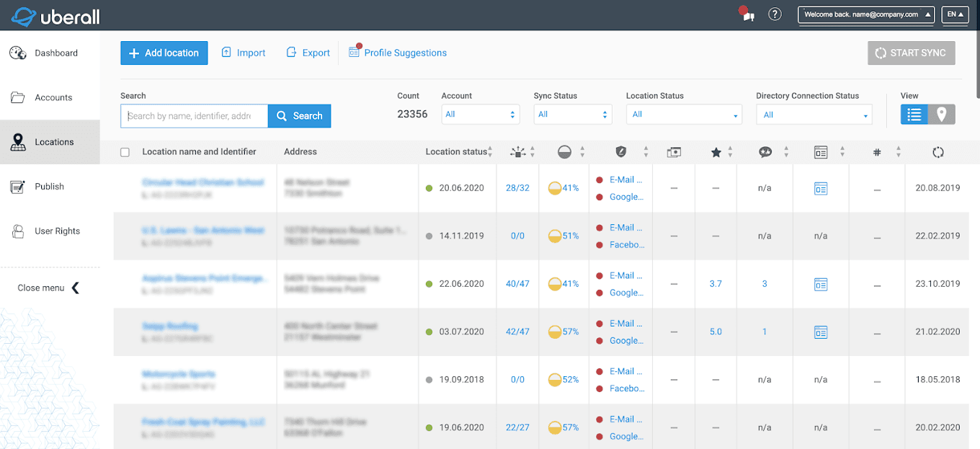Click the Export link
Screen dimensions: 980x449
[308, 53]
